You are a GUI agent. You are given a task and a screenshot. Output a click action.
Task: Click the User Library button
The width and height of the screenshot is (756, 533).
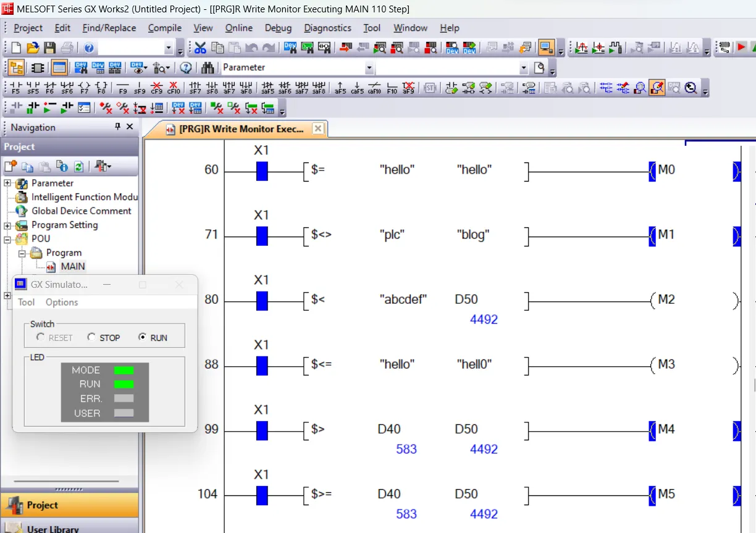[69, 526]
